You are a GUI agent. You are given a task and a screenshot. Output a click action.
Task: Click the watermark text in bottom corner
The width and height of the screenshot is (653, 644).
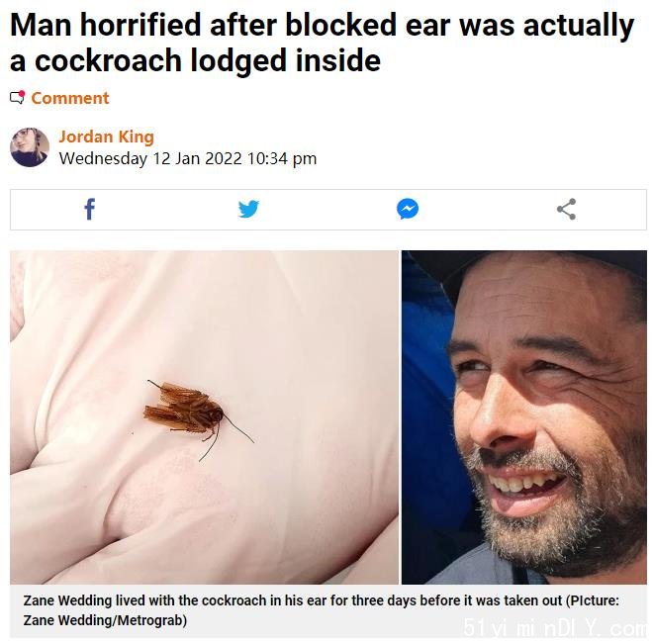click(556, 627)
